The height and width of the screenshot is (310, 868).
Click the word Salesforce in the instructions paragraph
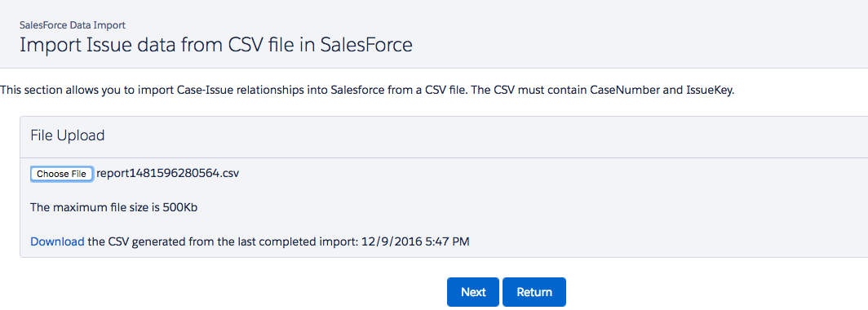[357, 91]
